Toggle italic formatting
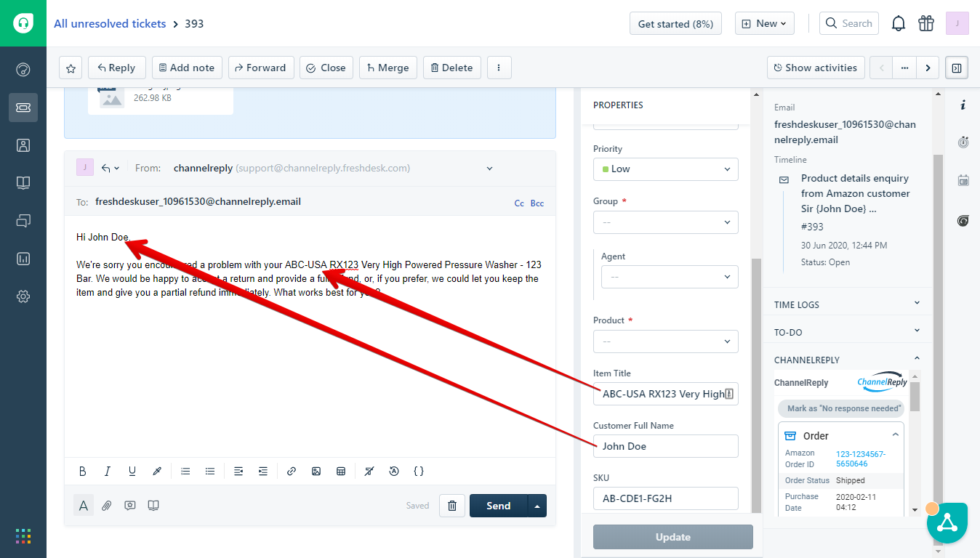980x558 pixels. tap(108, 472)
